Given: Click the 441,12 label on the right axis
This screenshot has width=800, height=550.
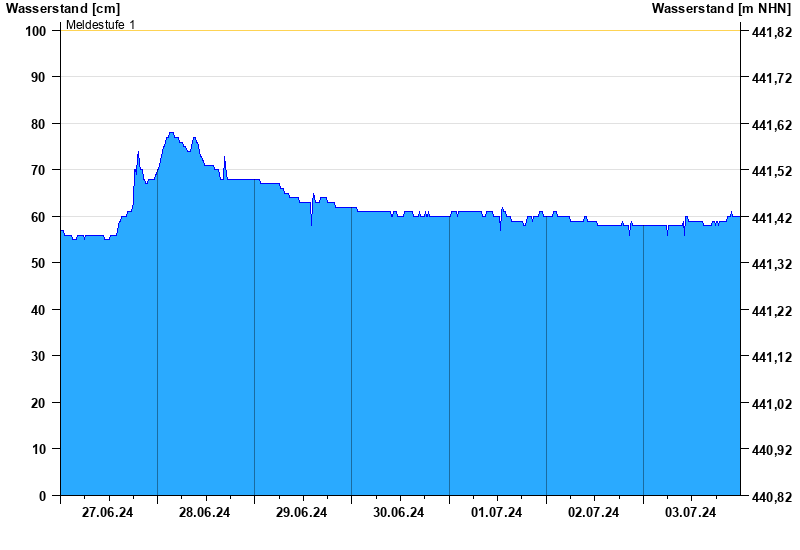Looking at the screenshot, I should coord(770,357).
